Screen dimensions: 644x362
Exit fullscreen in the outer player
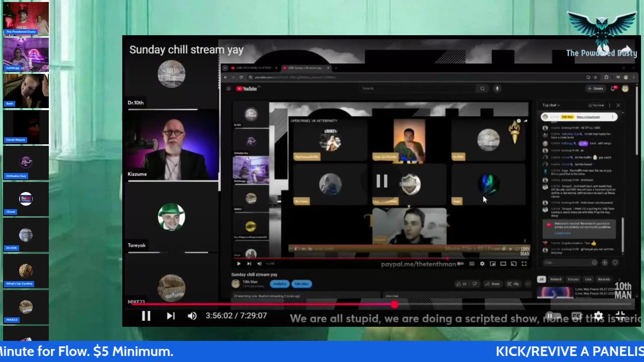[620, 316]
